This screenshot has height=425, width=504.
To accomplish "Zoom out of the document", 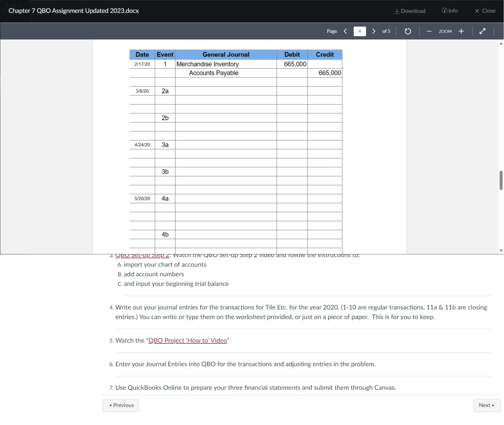I will click(x=429, y=31).
